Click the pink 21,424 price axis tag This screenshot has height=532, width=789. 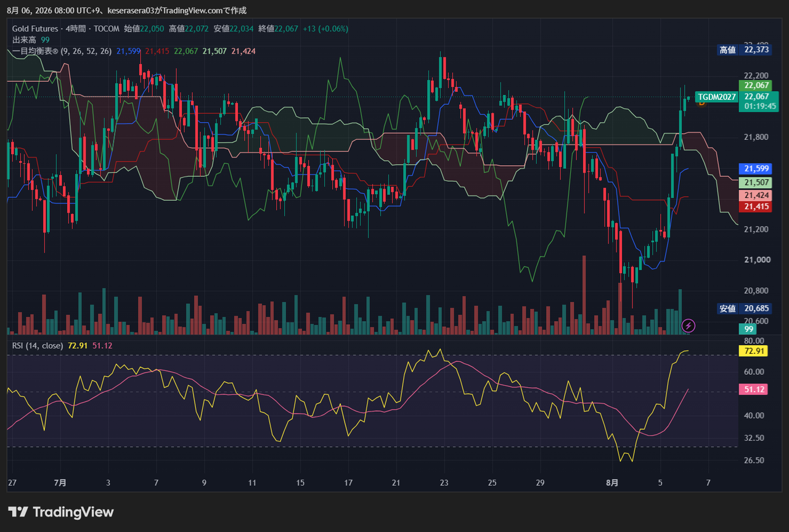[754, 195]
